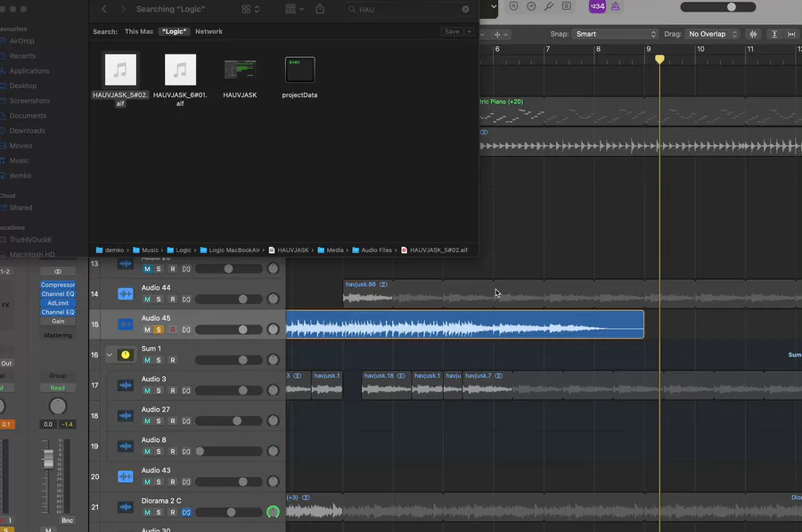Adjust the pan knob on Audio 45
Viewport: 802px width, 532px height.
pos(274,330)
